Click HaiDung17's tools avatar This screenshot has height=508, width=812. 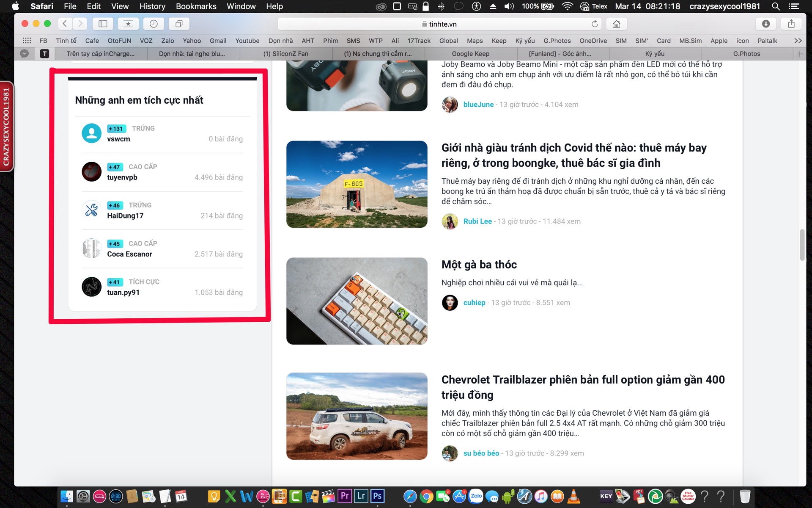91,210
